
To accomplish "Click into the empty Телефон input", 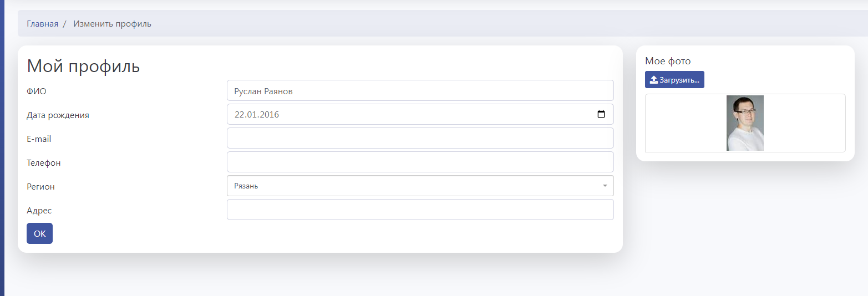I will (x=420, y=162).
